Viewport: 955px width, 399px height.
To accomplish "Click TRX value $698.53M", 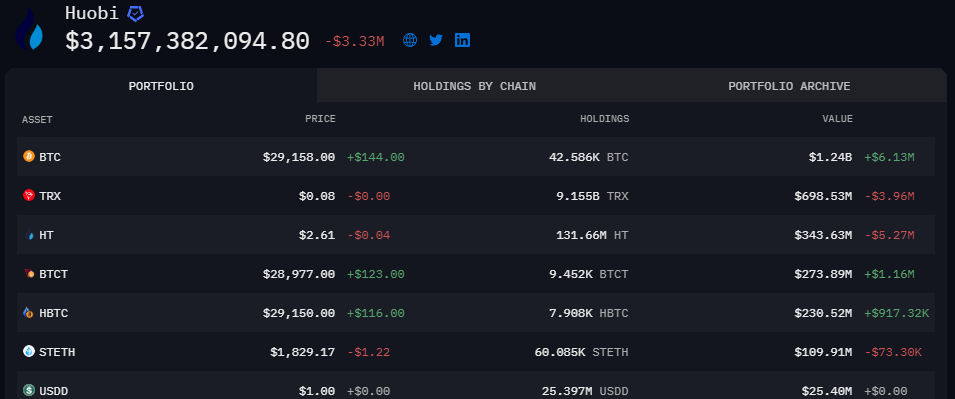I will click(x=823, y=196).
